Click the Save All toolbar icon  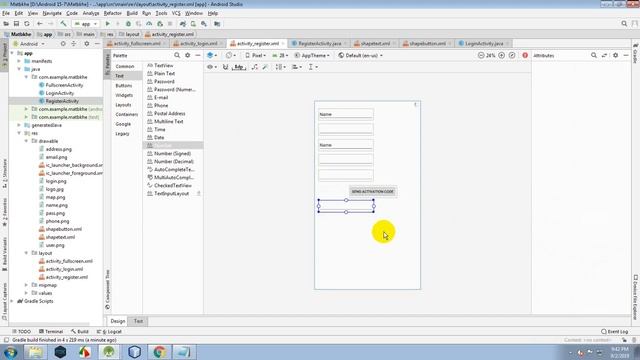16,24
